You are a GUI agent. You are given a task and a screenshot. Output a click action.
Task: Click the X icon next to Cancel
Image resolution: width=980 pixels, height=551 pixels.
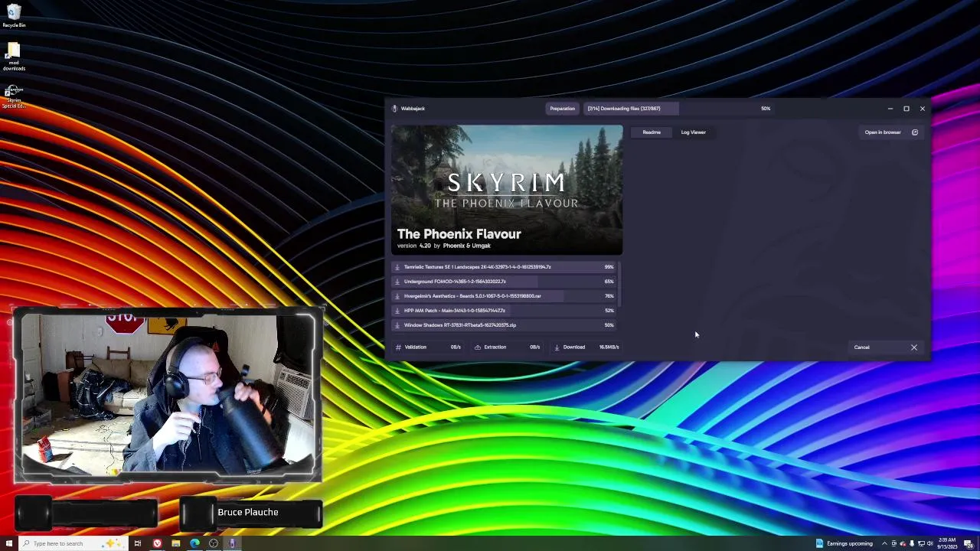(x=913, y=347)
